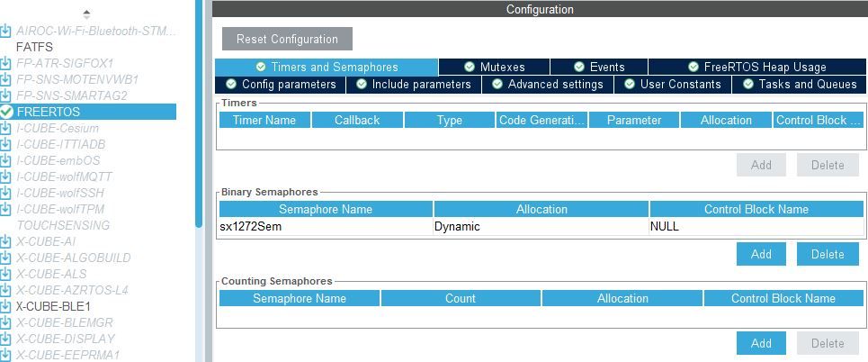
Task: Click download icon beside FP-SNS-MOTENVWB1
Action: tap(6, 79)
